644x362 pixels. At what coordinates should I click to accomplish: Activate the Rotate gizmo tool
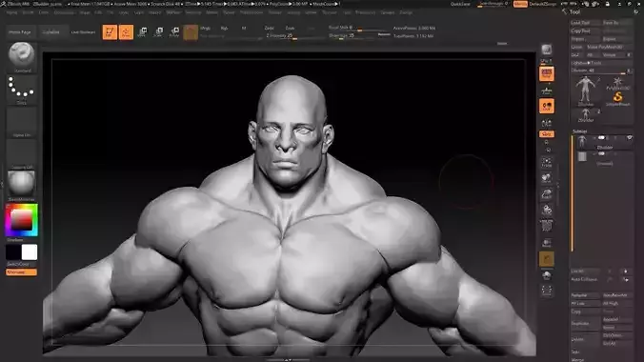point(174,32)
